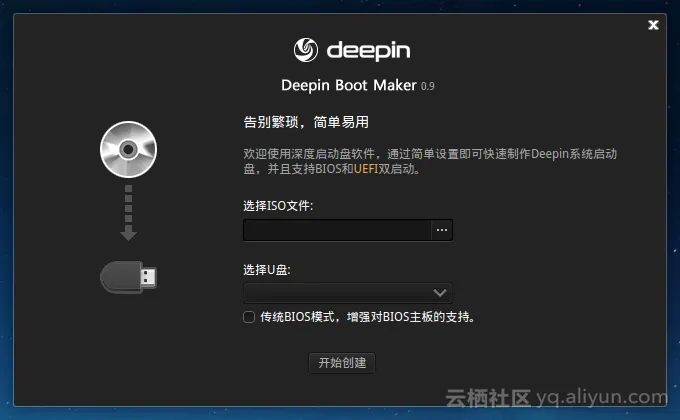680x420 pixels.
Task: Enable the 传统BIOS模式 checkbox
Action: click(249, 317)
